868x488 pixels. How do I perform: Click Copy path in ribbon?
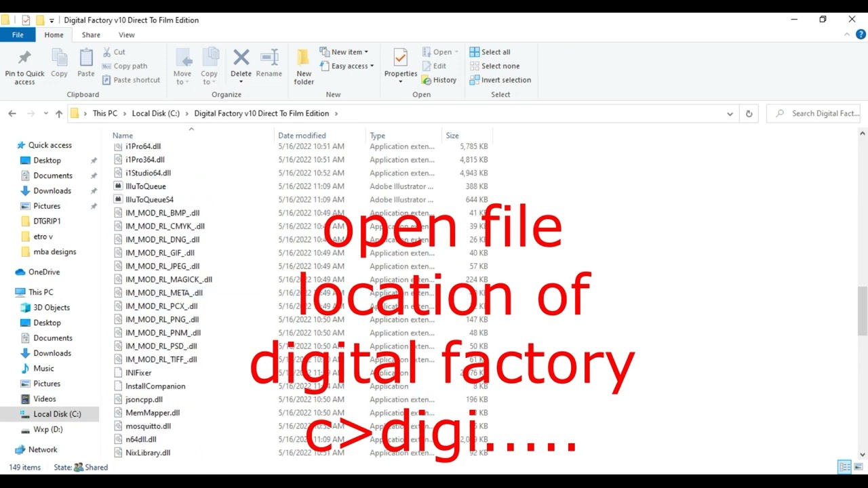[125, 66]
